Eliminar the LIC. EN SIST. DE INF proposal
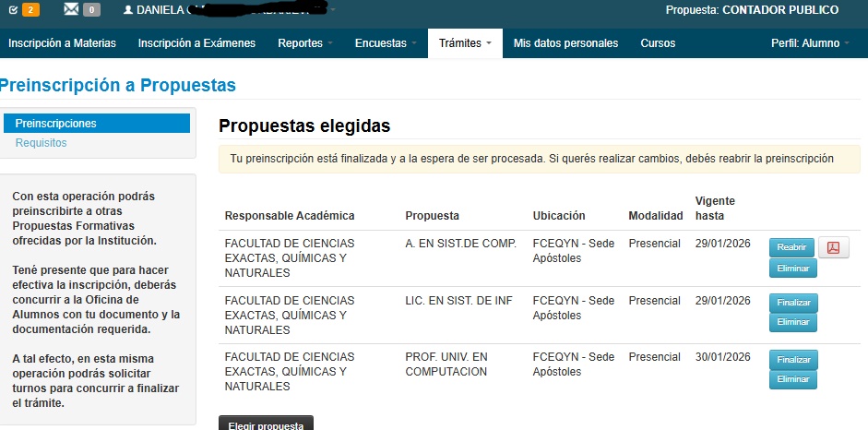This screenshot has height=430, width=868. tap(793, 322)
